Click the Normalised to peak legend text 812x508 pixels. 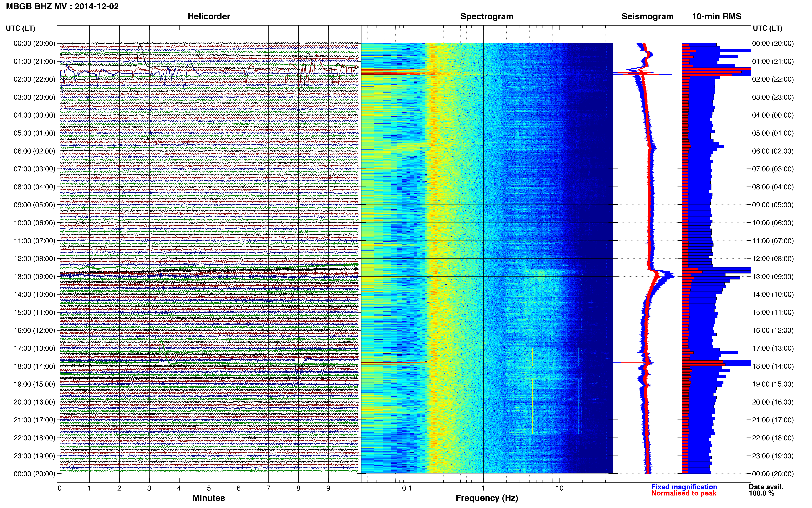tap(684, 493)
